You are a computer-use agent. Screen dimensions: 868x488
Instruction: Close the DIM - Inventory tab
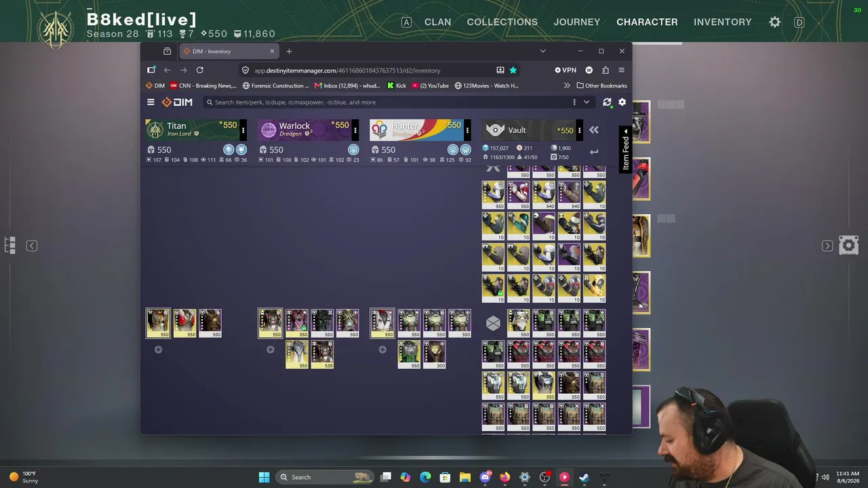coord(272,52)
